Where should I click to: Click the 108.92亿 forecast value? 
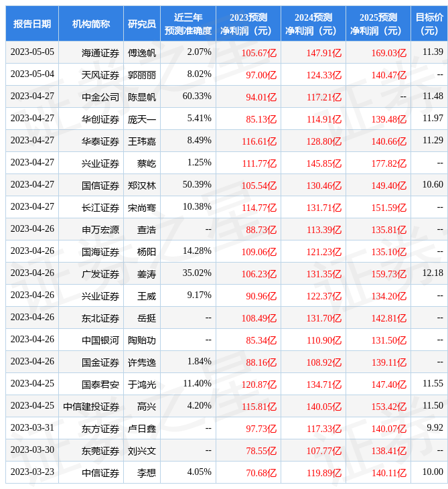324,362
